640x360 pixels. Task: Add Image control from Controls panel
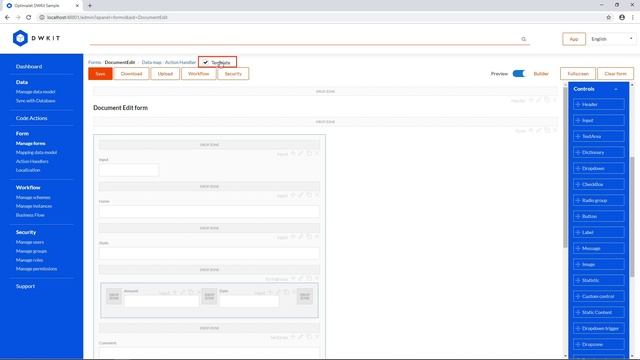598,264
